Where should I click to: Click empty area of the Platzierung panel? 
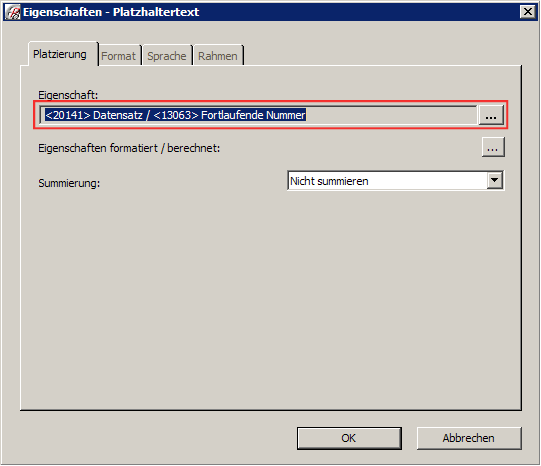270,297
